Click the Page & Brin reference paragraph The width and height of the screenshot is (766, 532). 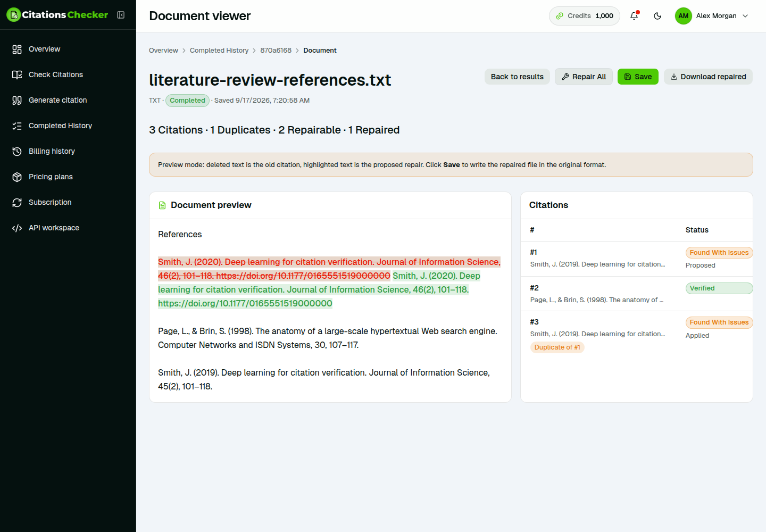click(328, 338)
